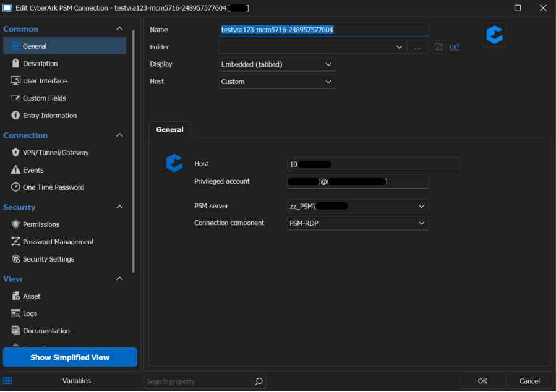This screenshot has height=392, width=556.
Task: Click into the Name text field
Action: (323, 30)
